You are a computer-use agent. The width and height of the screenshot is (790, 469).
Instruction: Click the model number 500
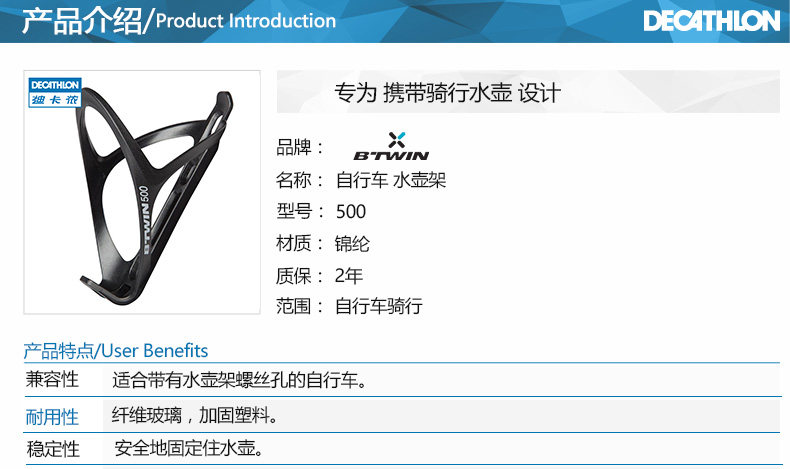(x=351, y=212)
